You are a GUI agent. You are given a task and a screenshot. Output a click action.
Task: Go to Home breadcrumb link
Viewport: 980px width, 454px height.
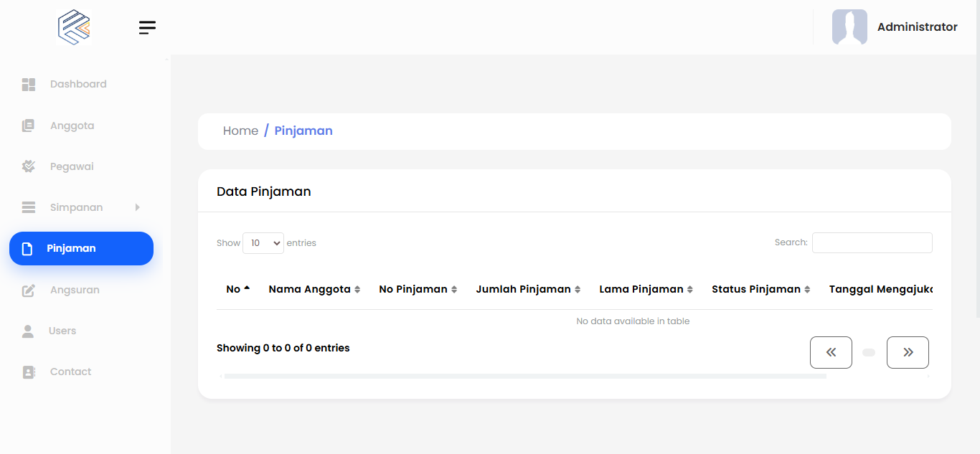point(240,131)
